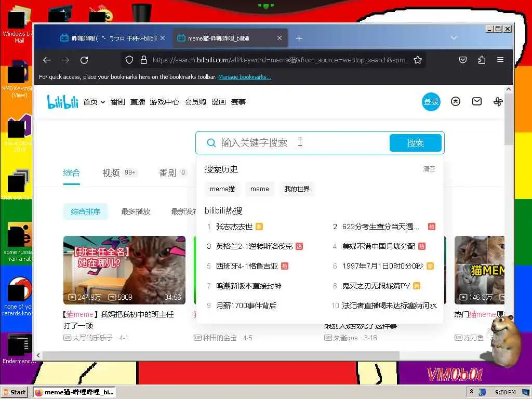Close the first bilibili tab
The height and width of the screenshot is (399, 532).
[163, 38]
